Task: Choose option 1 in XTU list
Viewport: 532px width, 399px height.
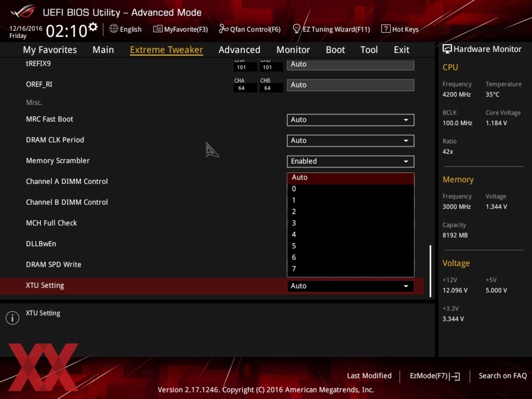Action: click(x=350, y=200)
